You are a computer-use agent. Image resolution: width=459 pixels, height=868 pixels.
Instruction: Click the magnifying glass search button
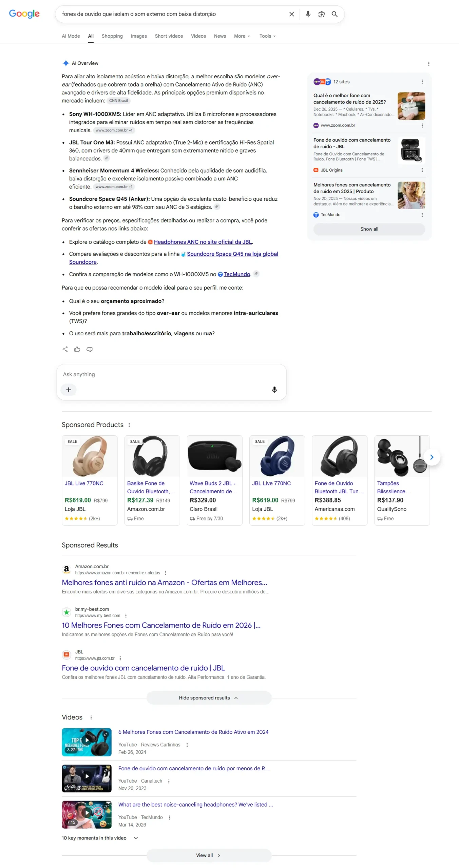(x=334, y=14)
